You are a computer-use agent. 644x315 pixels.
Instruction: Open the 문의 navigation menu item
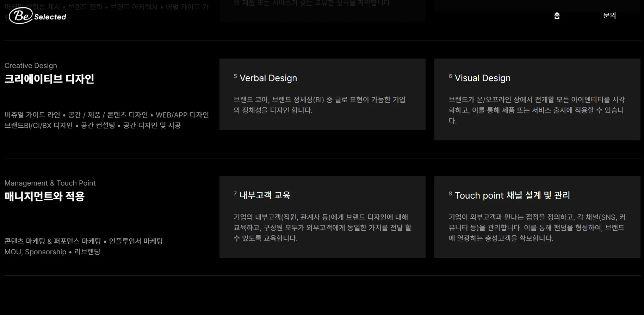click(x=609, y=16)
